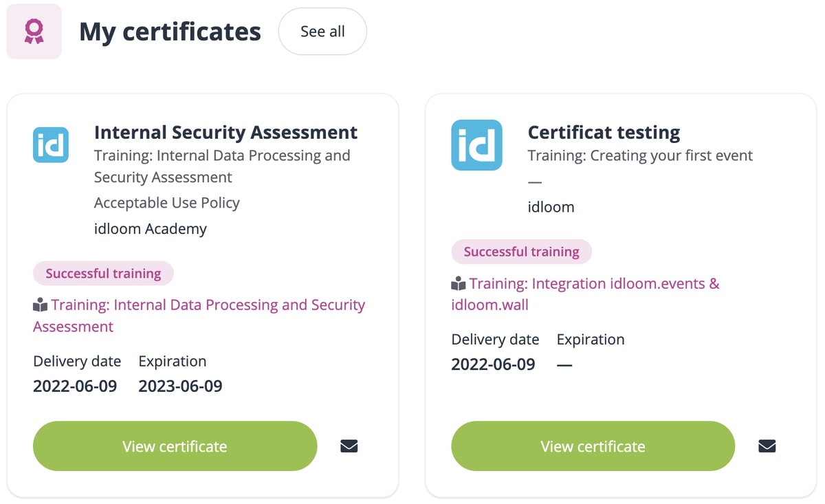Select the Internal Security Assessment card title

[x=225, y=132]
